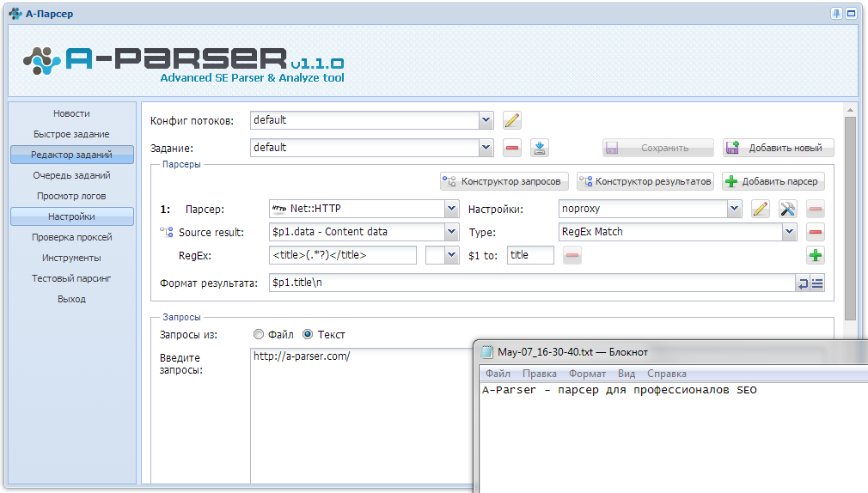Open the Правка menu in Notepad
The height and width of the screenshot is (493, 868).
coord(539,374)
